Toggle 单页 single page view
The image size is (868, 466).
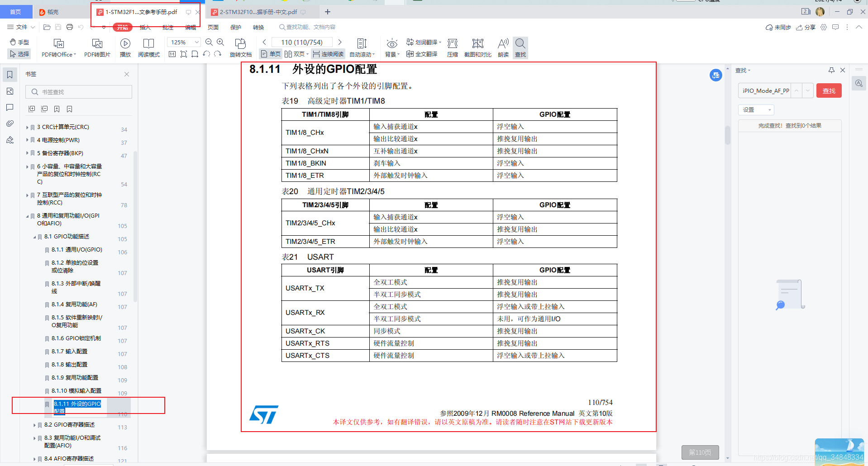click(271, 54)
